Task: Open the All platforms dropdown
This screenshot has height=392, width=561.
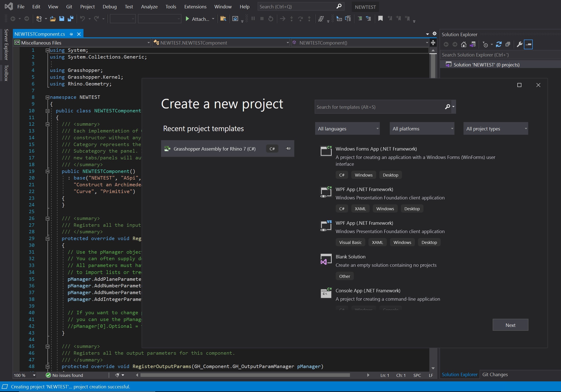Action: [422, 129]
